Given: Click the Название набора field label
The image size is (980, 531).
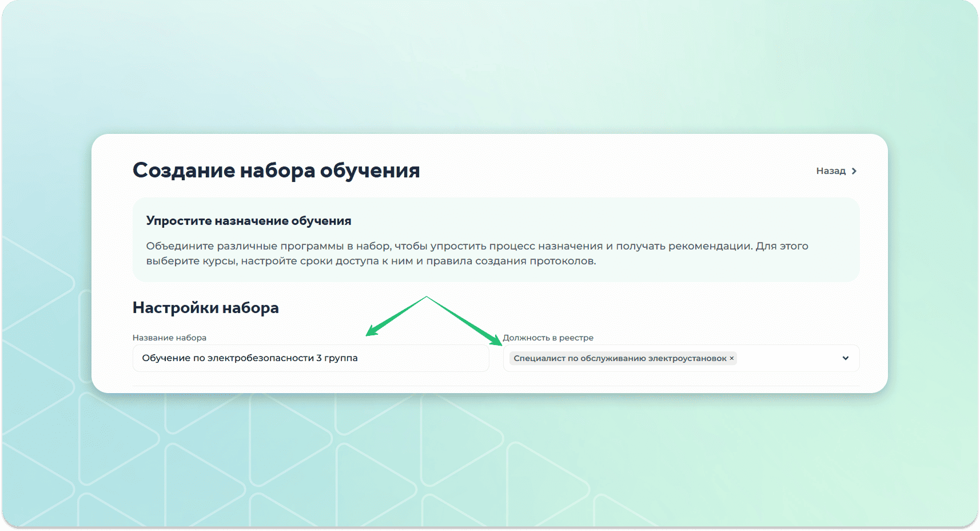Looking at the screenshot, I should 169,338.
